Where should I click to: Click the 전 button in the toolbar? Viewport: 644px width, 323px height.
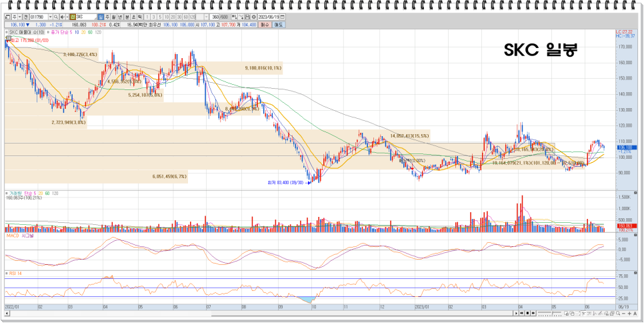click(25, 17)
